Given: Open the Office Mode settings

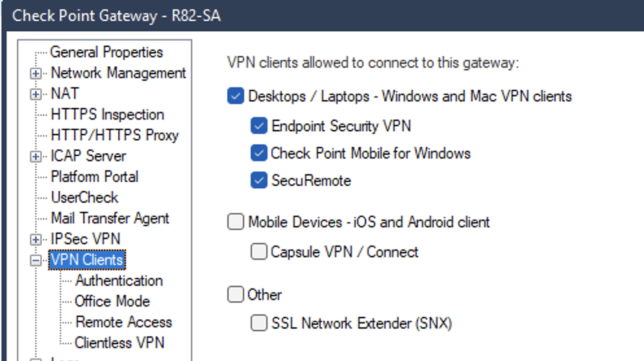Looking at the screenshot, I should [112, 301].
